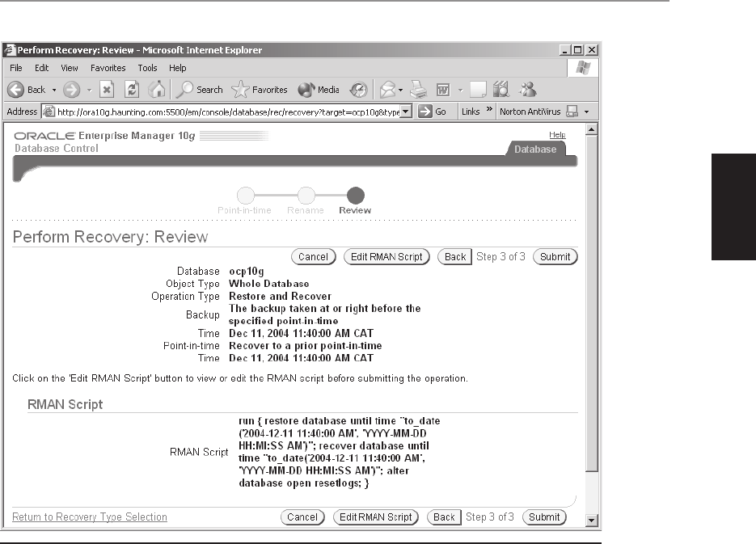The image size is (756, 544).
Task: Click the Review wizard step circle
Action: (x=355, y=196)
